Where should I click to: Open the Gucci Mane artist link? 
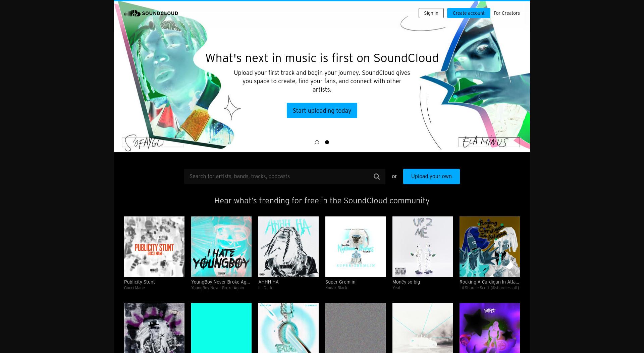135,288
